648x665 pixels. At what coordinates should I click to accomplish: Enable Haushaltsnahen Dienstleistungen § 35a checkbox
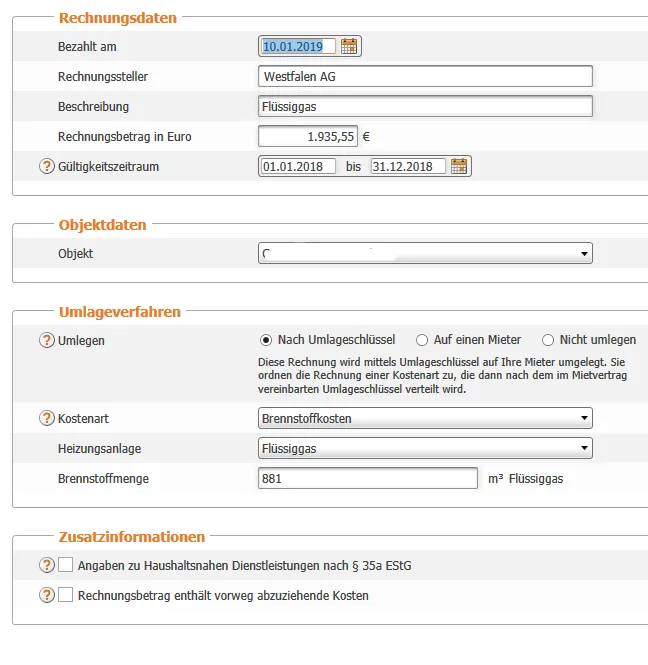click(x=66, y=566)
